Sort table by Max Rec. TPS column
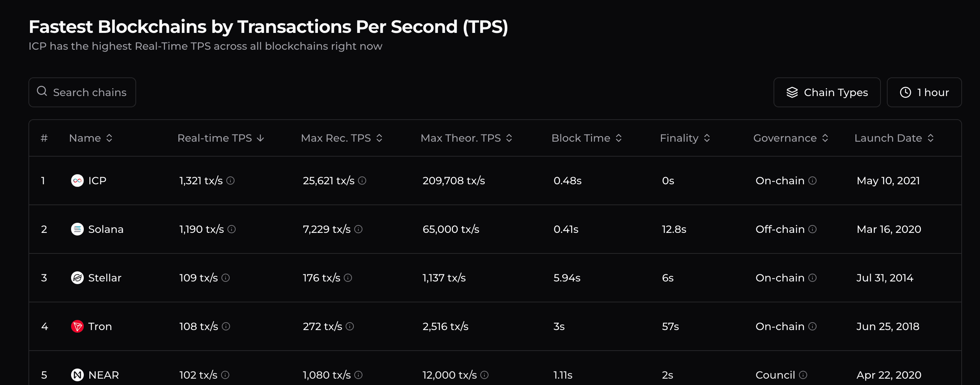Image resolution: width=980 pixels, height=385 pixels. 341,138
